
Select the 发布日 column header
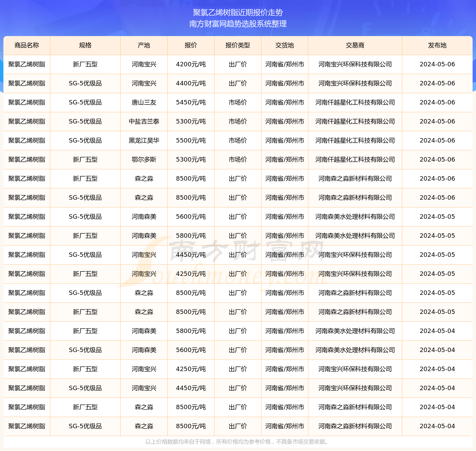coord(437,45)
